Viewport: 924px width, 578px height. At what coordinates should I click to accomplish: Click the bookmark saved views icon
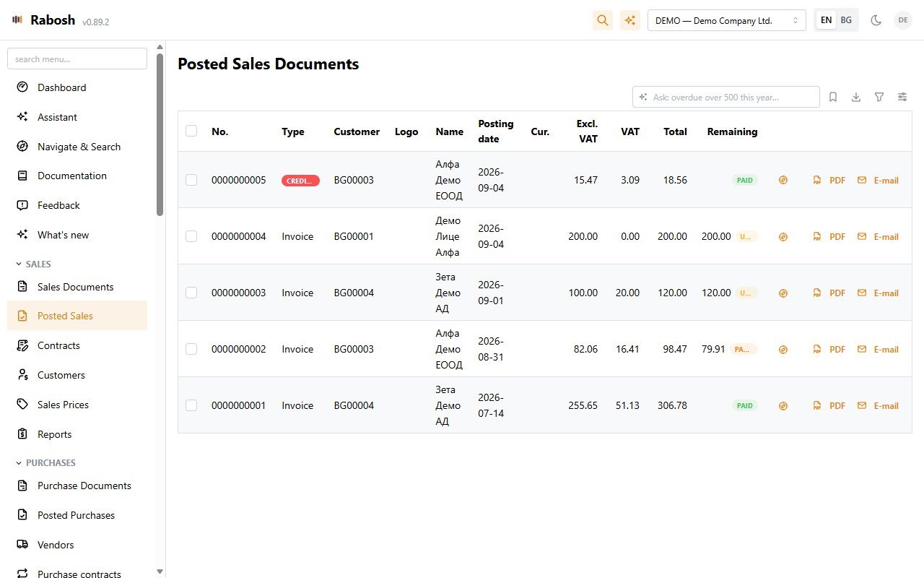(x=833, y=97)
